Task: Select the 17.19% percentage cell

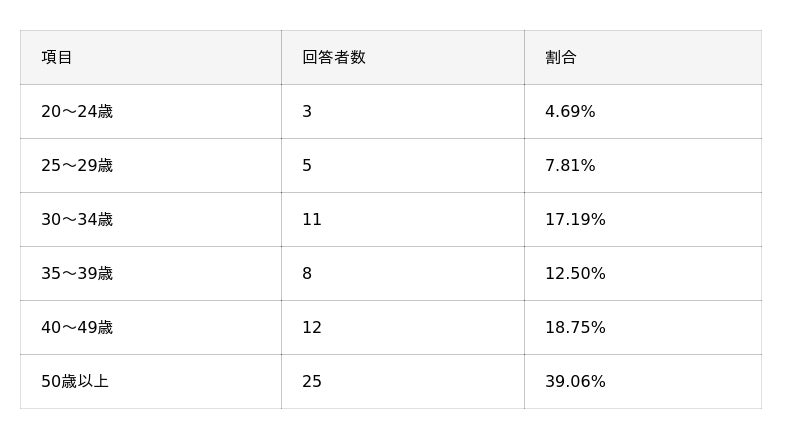Action: [x=575, y=220]
